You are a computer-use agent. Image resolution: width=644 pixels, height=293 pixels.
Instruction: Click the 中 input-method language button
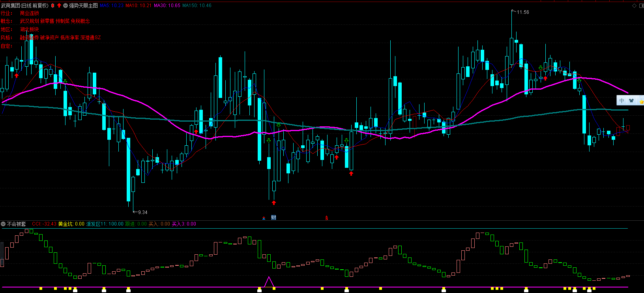[622, 101]
